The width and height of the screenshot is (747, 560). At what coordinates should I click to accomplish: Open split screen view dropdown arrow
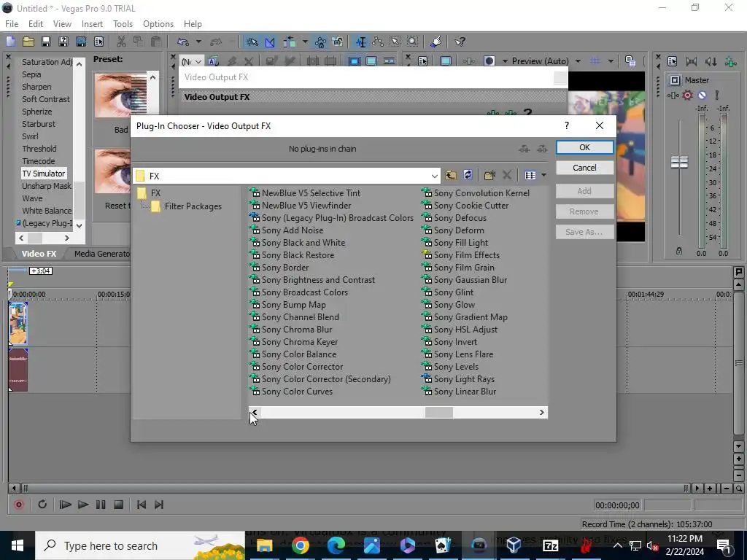505,61
